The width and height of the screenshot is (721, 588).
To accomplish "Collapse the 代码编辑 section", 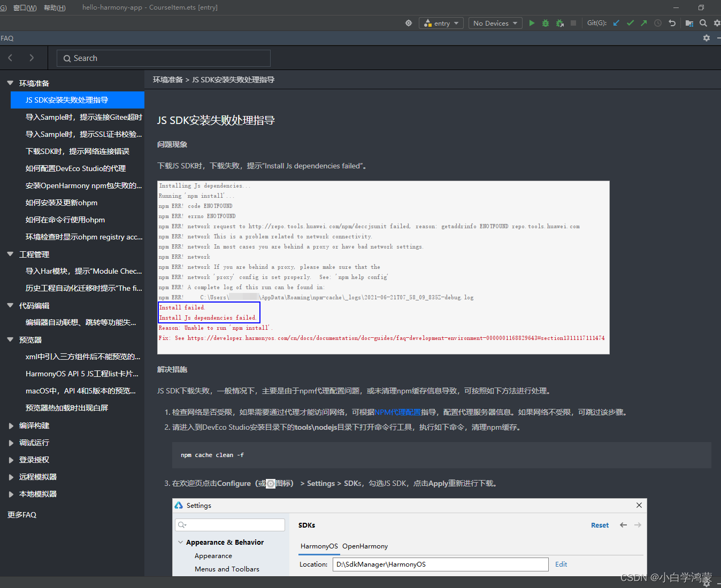I will coord(10,305).
